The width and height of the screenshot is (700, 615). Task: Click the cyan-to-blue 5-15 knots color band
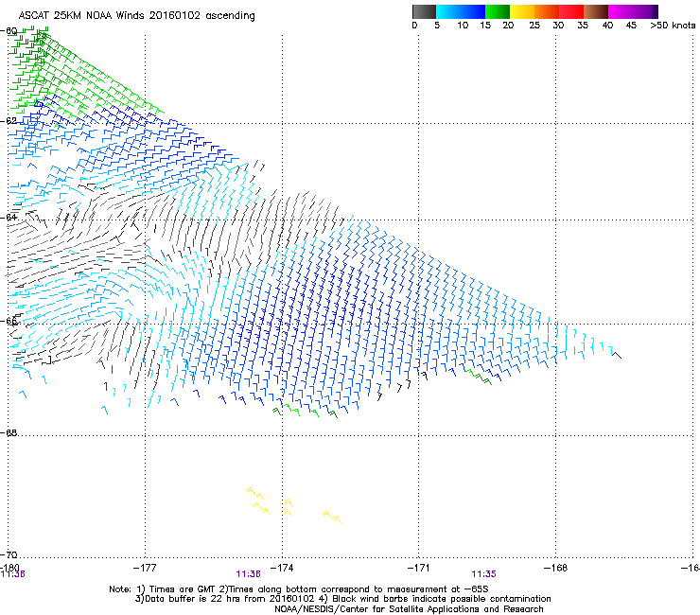(461, 11)
